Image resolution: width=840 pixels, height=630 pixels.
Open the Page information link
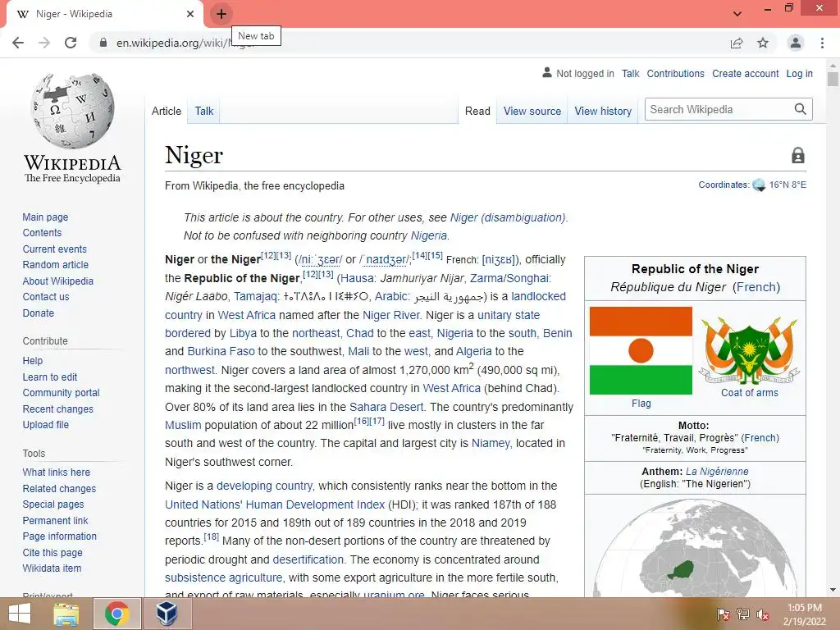(x=59, y=536)
